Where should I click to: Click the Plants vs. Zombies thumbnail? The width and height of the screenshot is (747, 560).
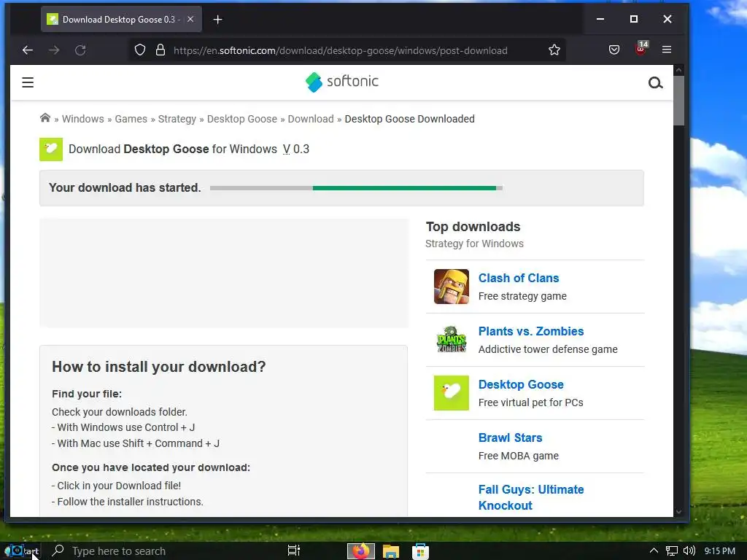451,340
